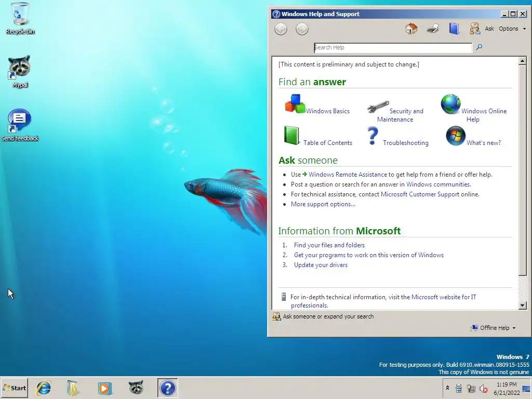Click Ask in the help toolbar
532x399 pixels.
point(489,29)
